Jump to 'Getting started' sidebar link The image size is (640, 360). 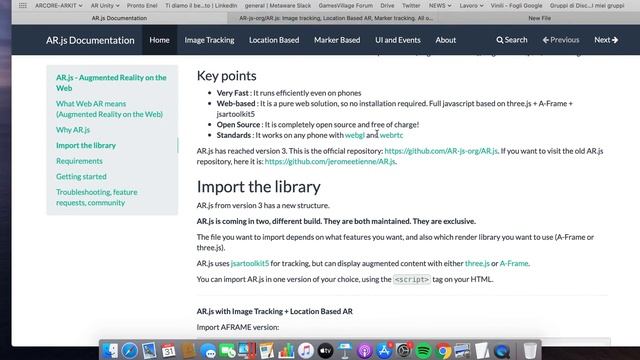coord(81,176)
